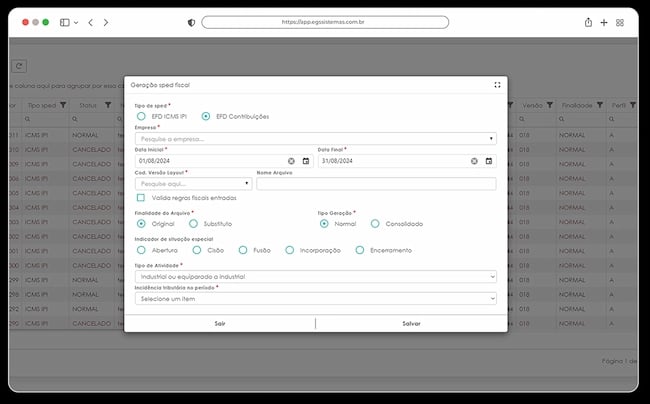The image size is (650, 404).
Task: Click the Tipo sped column filter icon
Action: coord(63,105)
